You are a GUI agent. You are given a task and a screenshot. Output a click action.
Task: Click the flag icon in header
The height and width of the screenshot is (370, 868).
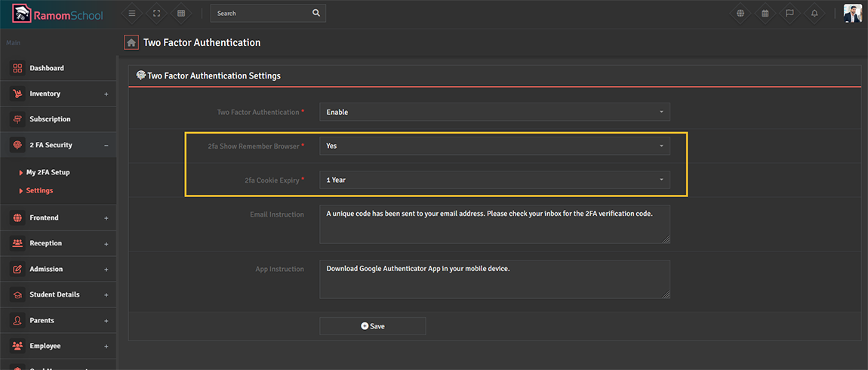tap(790, 14)
